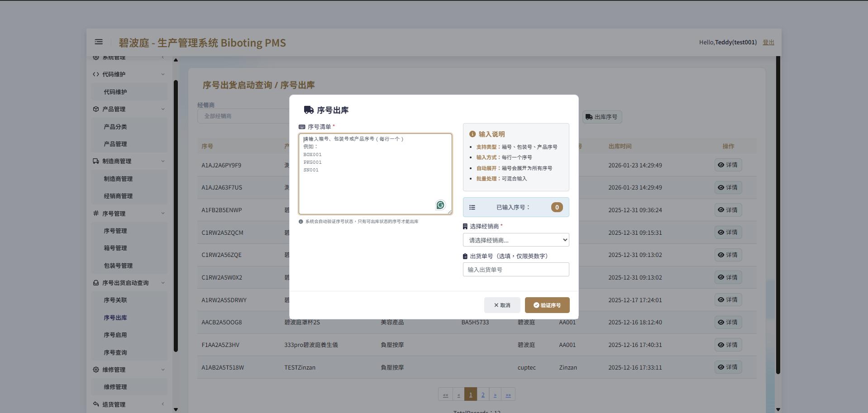Collapse the 代码维护 sidebar section
The width and height of the screenshot is (868, 413).
163,74
